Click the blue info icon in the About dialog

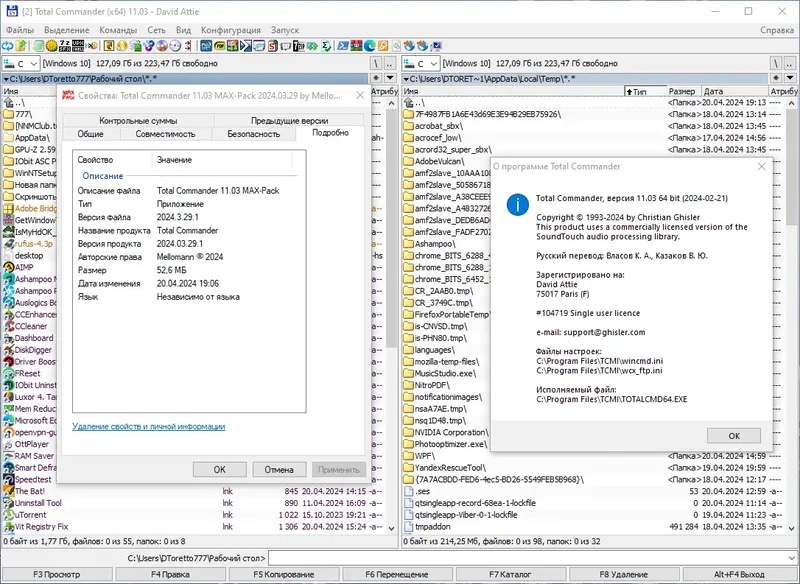coord(517,204)
